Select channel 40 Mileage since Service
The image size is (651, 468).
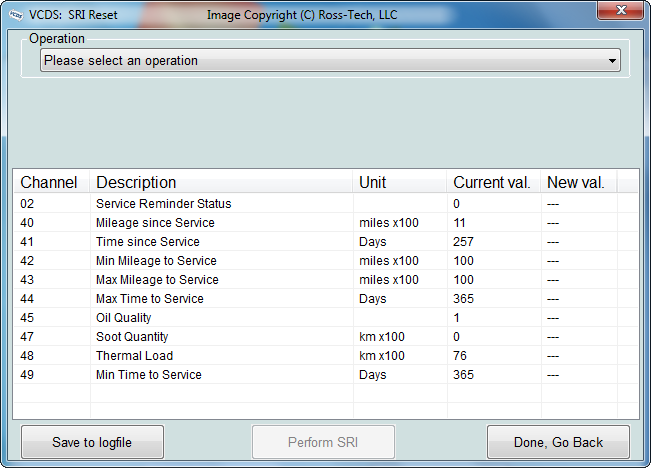coord(155,223)
